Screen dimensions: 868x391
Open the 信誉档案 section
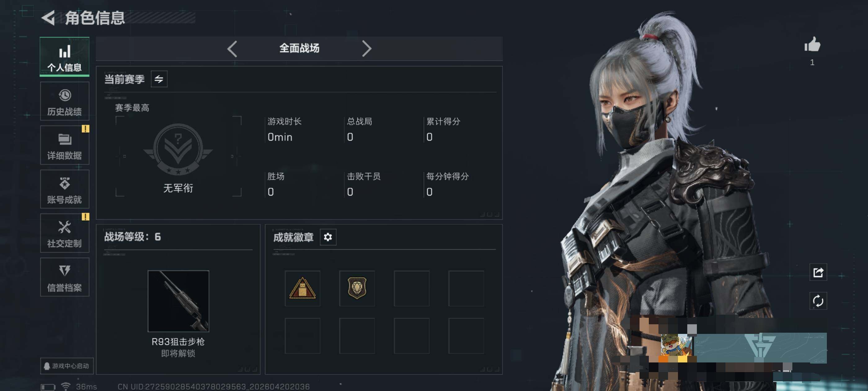(x=65, y=277)
